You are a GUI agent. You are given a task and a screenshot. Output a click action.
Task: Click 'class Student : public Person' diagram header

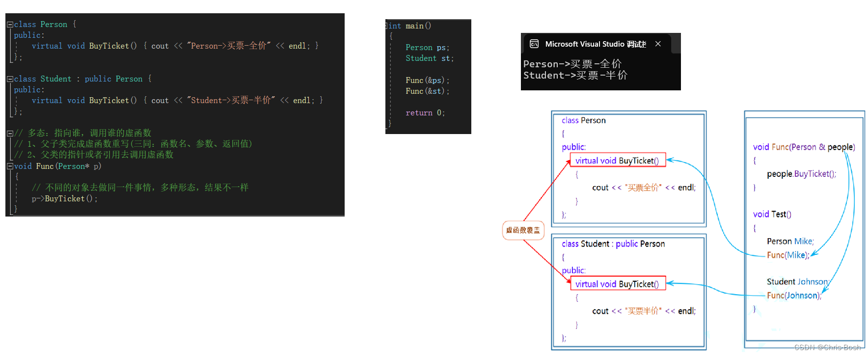coord(613,244)
